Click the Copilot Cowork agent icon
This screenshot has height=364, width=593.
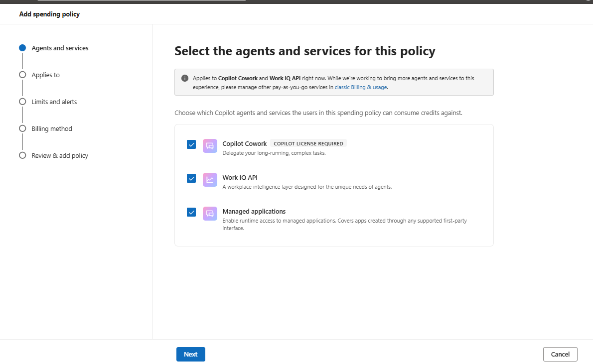pyautogui.click(x=210, y=145)
